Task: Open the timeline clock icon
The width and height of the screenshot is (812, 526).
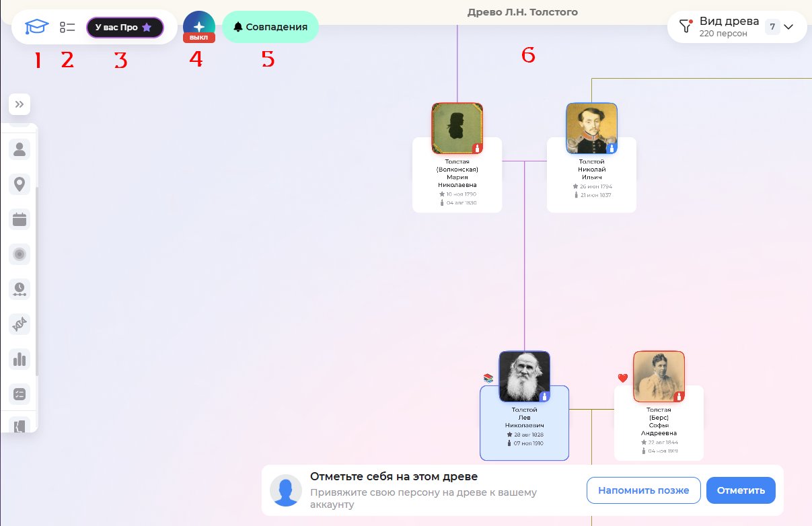Action: click(x=20, y=289)
